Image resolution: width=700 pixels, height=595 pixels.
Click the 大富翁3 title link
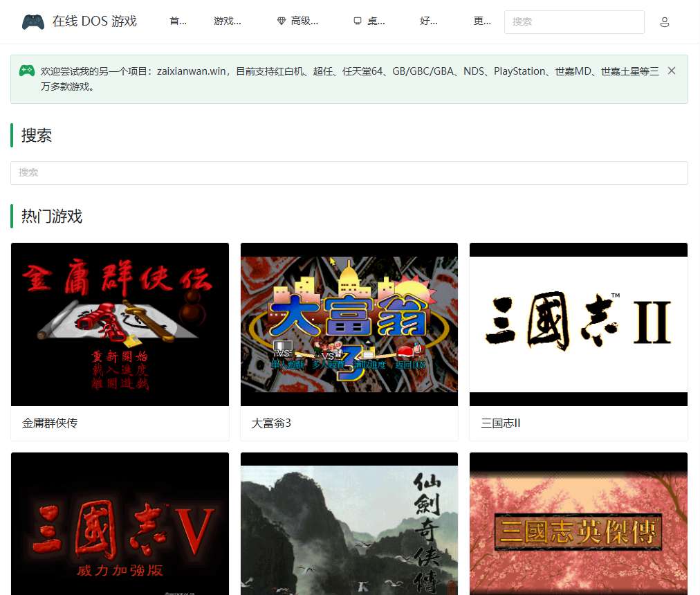[x=271, y=423]
